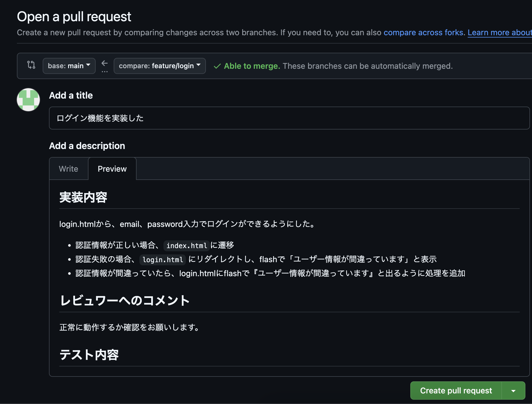Click the Able to merge message
The height and width of the screenshot is (404, 532).
pos(252,66)
